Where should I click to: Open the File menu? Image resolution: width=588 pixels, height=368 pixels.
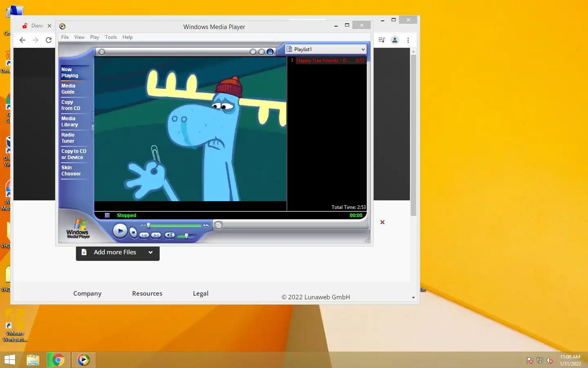[65, 37]
